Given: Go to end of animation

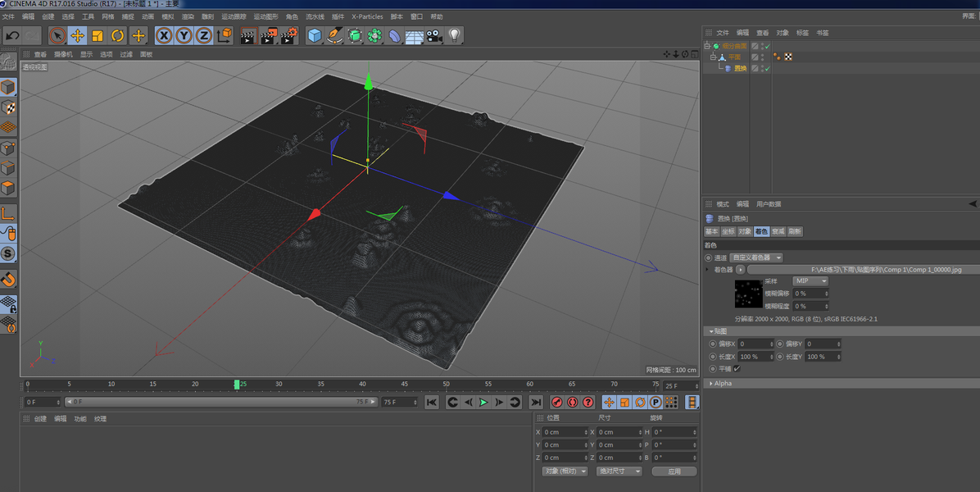Looking at the screenshot, I should pos(536,402).
